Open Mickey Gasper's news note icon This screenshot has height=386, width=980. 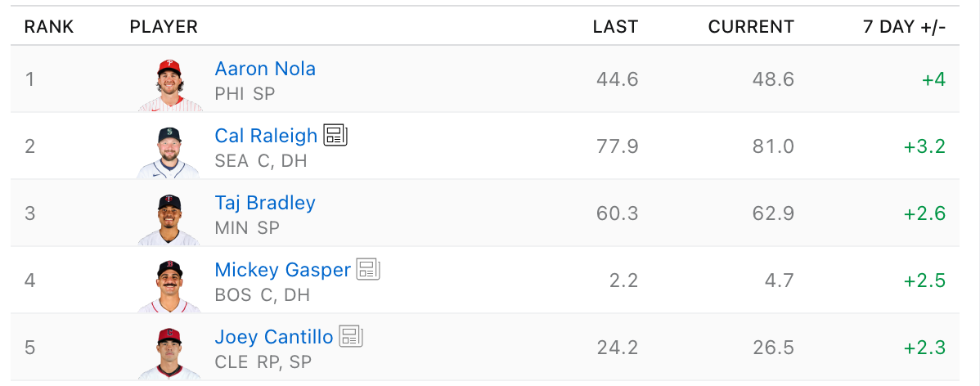(x=369, y=269)
